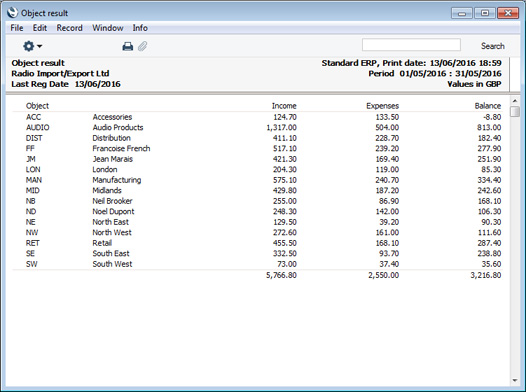This screenshot has height=392, width=526.
Task: Click the Search button
Action: click(x=492, y=46)
